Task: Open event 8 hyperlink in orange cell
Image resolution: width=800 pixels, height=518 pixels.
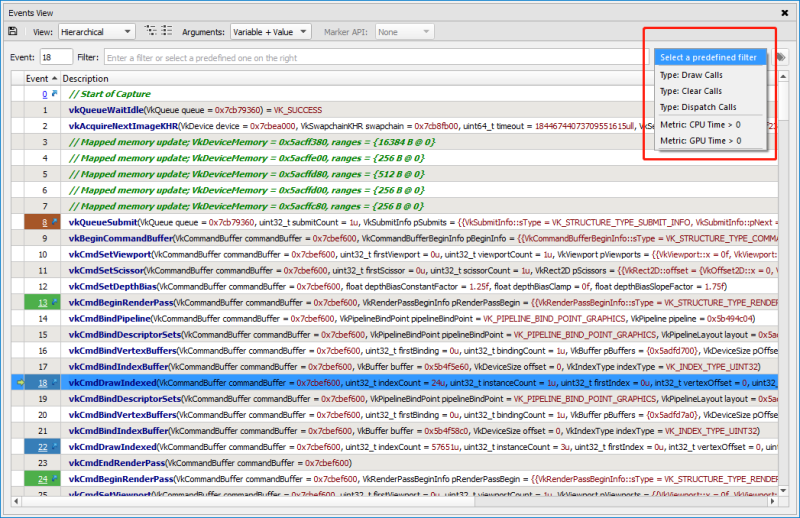Action: (45, 222)
